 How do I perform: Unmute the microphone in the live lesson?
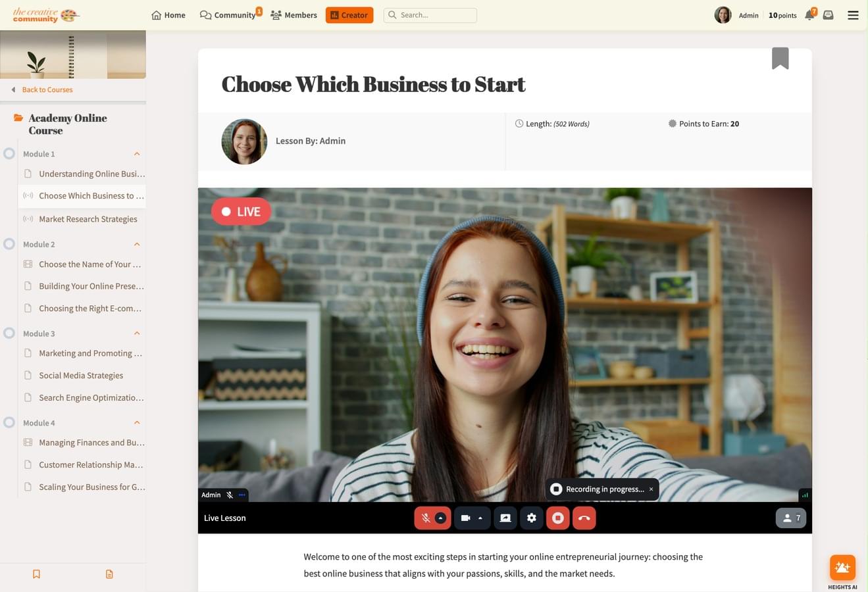pyautogui.click(x=425, y=518)
